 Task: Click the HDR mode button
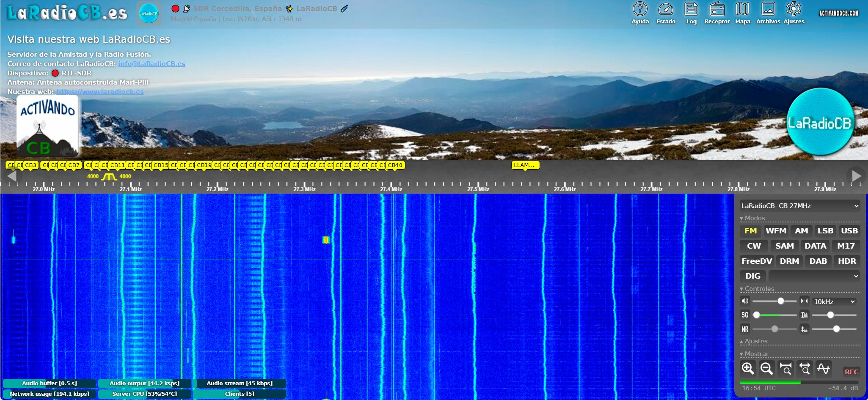click(847, 261)
